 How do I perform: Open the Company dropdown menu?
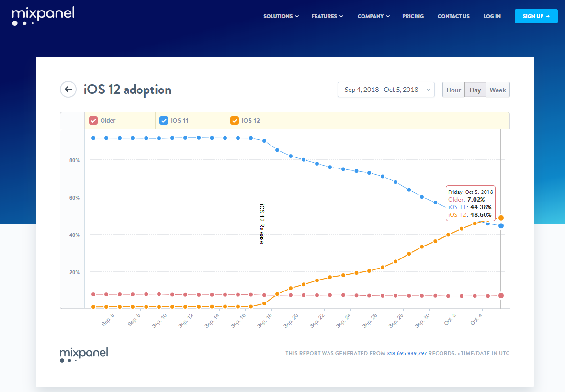373,16
